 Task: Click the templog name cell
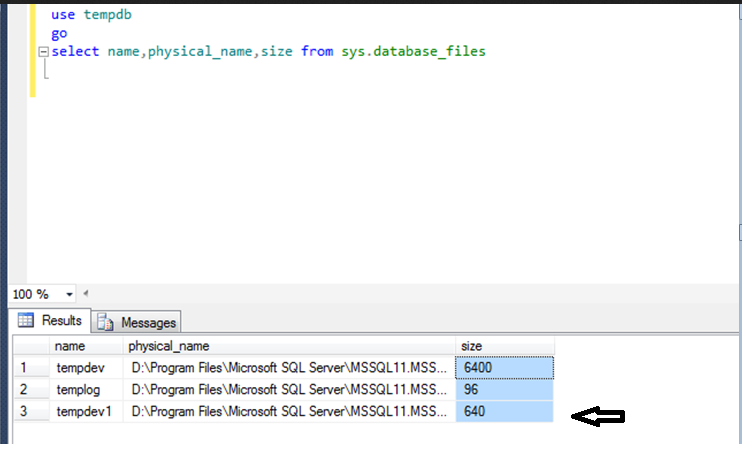tap(86, 390)
